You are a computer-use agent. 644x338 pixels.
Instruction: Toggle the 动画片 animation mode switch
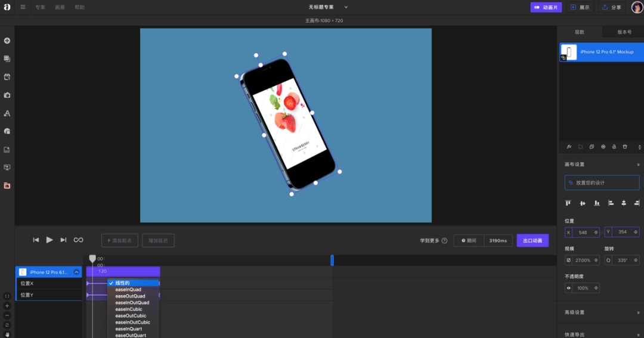(x=546, y=7)
